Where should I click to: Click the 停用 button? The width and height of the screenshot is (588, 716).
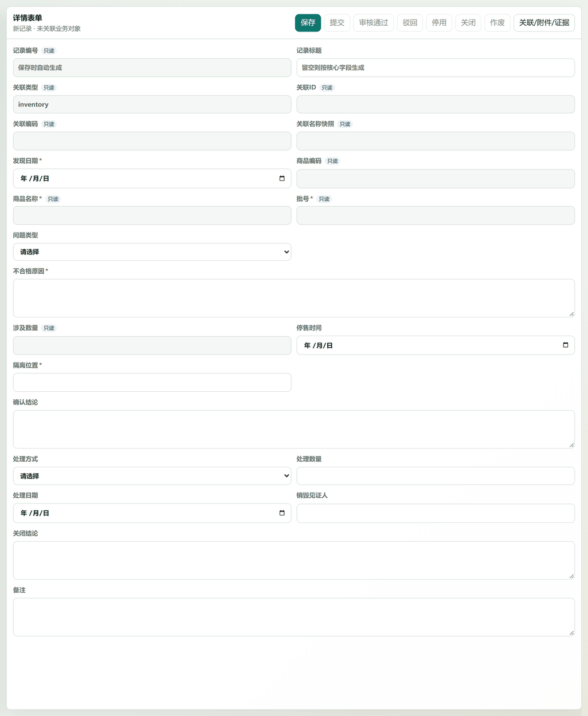(x=439, y=23)
